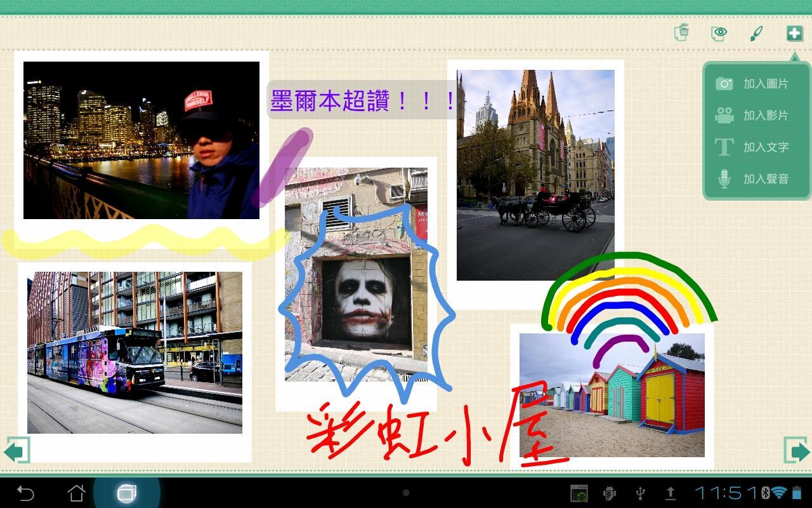Tap the trash delete icon
This screenshot has width=812, height=508.
(x=682, y=32)
